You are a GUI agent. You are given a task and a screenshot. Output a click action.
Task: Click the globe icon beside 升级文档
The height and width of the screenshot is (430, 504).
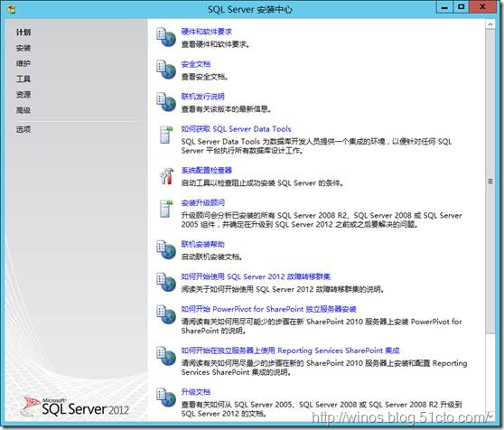166,397
